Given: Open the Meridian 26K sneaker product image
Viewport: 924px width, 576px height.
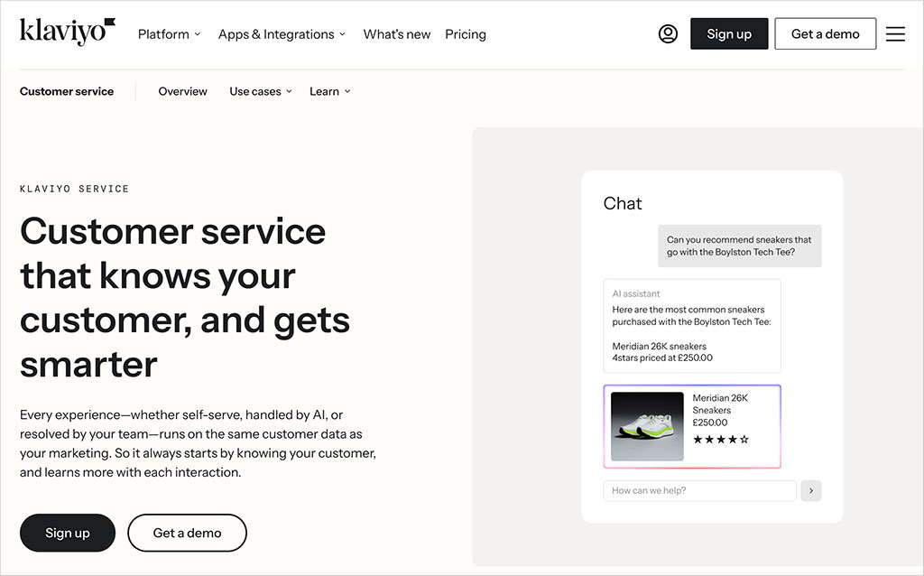Looking at the screenshot, I should point(647,426).
